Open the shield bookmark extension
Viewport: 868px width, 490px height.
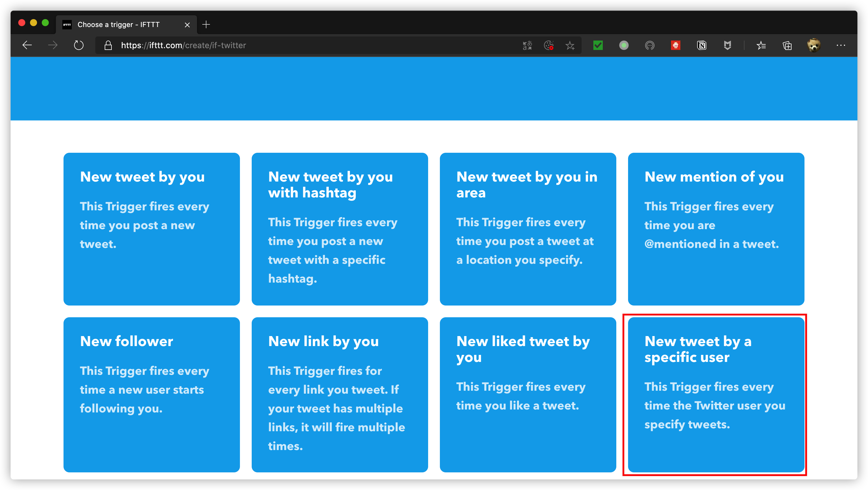coord(727,45)
